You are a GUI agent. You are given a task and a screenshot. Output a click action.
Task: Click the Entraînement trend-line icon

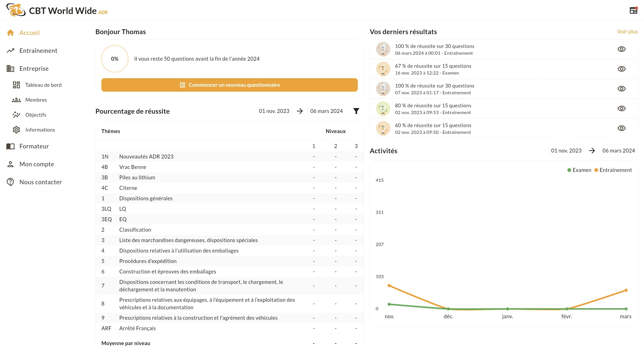click(x=10, y=51)
